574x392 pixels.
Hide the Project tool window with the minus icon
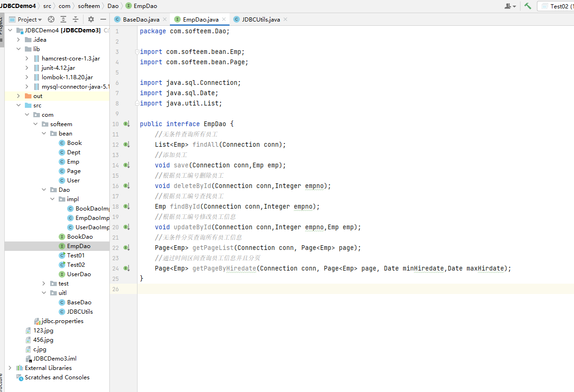[103, 19]
